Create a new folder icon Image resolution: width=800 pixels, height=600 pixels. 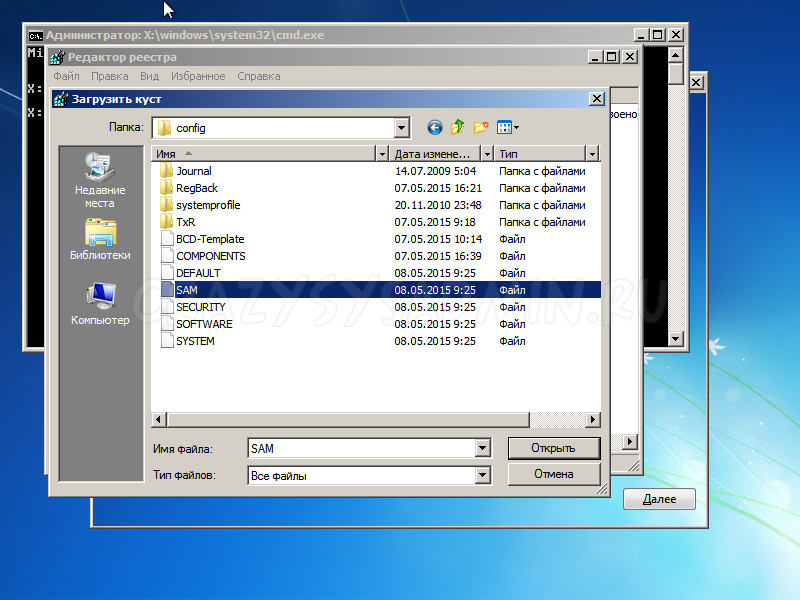click(x=481, y=128)
